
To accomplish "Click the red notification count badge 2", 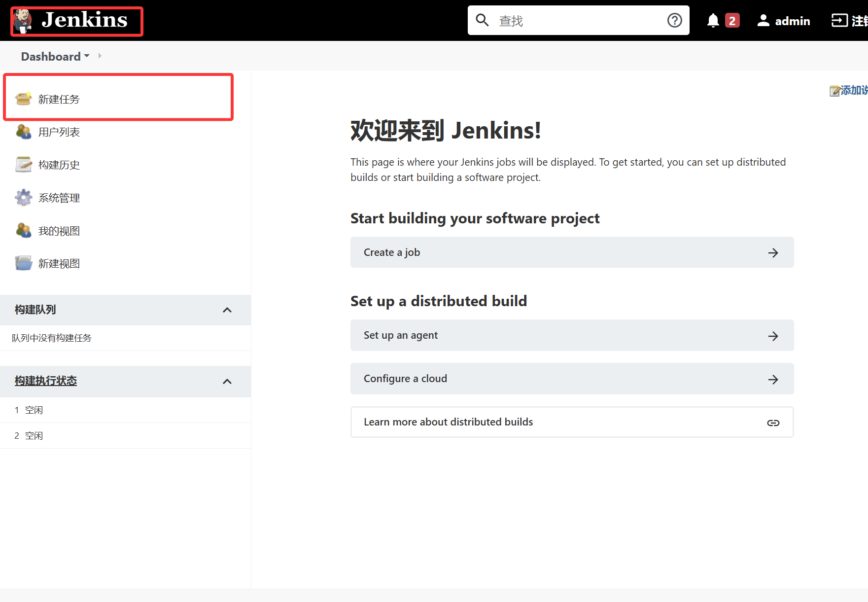I will click(732, 21).
